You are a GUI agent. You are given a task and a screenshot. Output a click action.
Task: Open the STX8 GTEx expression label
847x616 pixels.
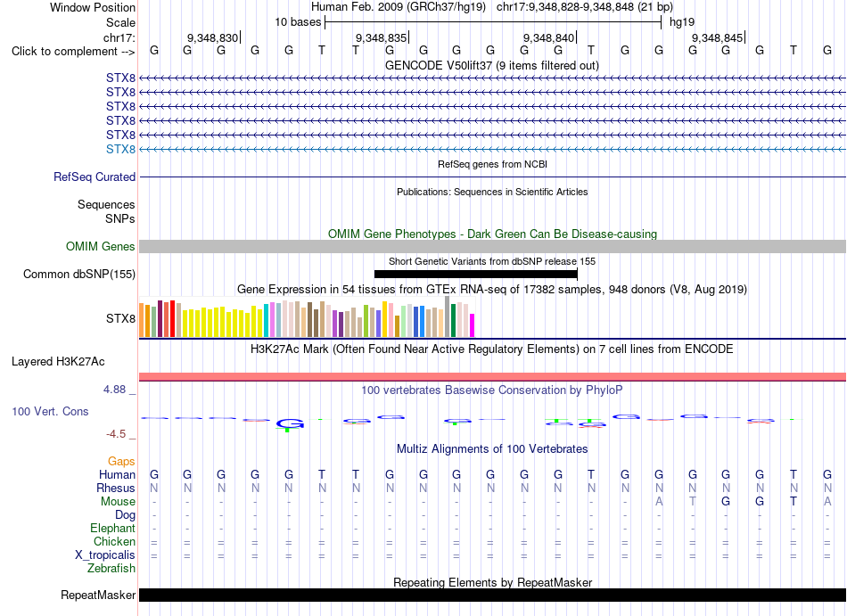coord(120,318)
